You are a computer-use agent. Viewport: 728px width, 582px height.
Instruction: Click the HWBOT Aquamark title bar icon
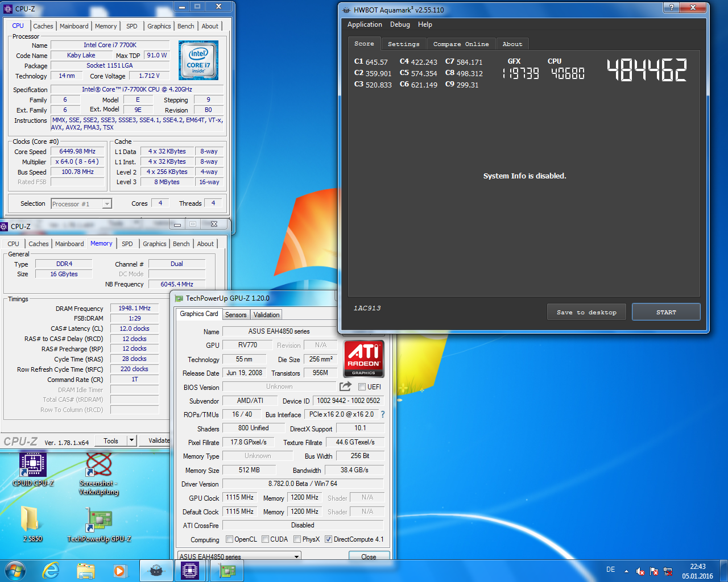[346, 10]
